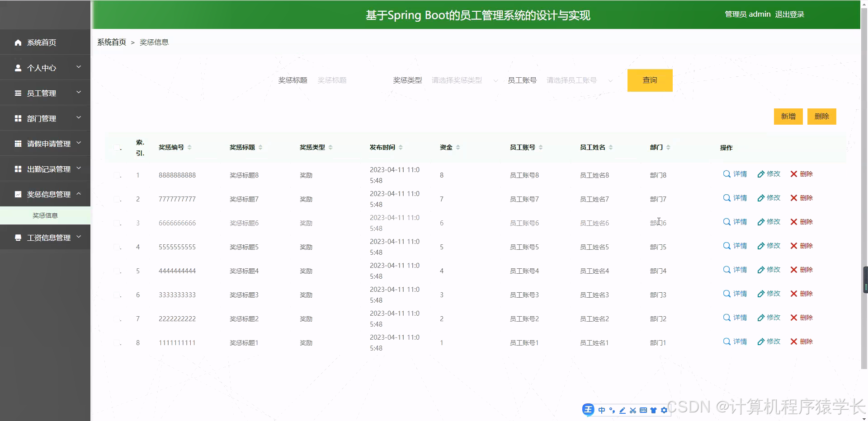This screenshot has width=868, height=421.
Task: Select the user icon next to 个人中心
Action: (x=18, y=68)
